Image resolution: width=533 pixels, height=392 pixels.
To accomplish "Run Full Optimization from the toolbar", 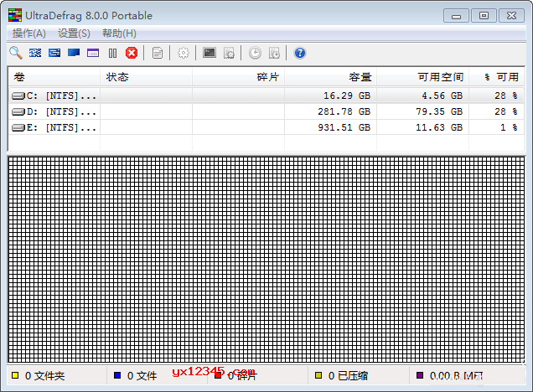I will [74, 53].
